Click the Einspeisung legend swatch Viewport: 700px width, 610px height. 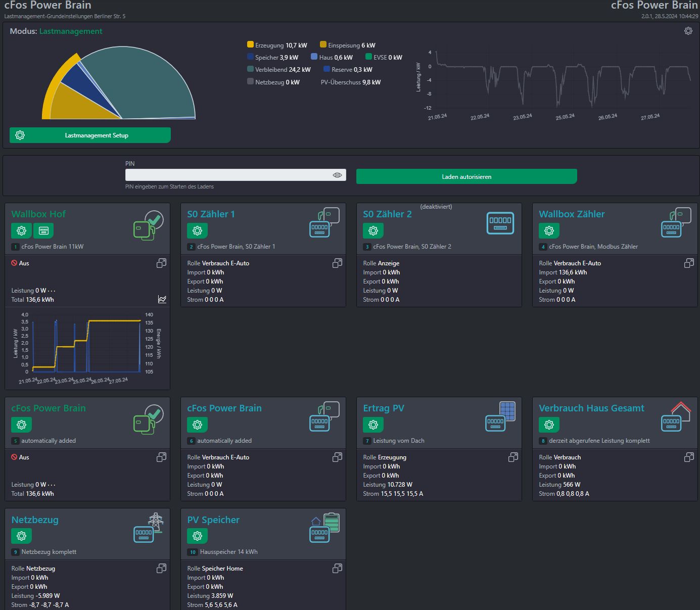click(x=323, y=44)
